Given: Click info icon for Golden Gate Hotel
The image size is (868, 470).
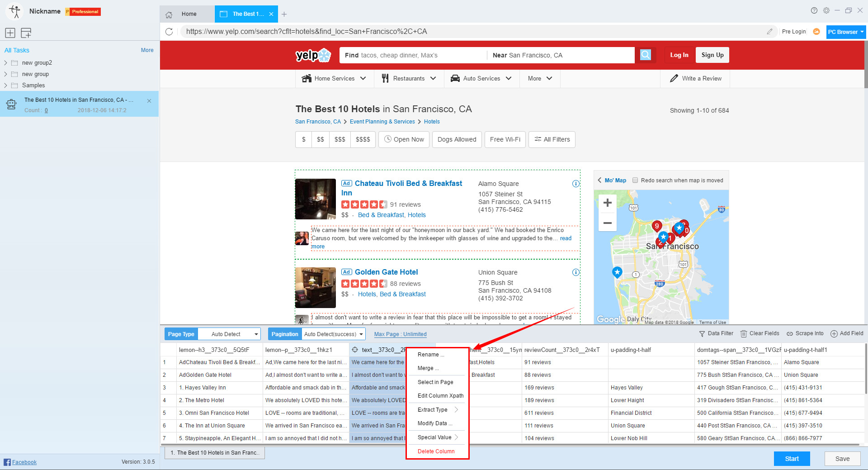Looking at the screenshot, I should click(x=576, y=272).
